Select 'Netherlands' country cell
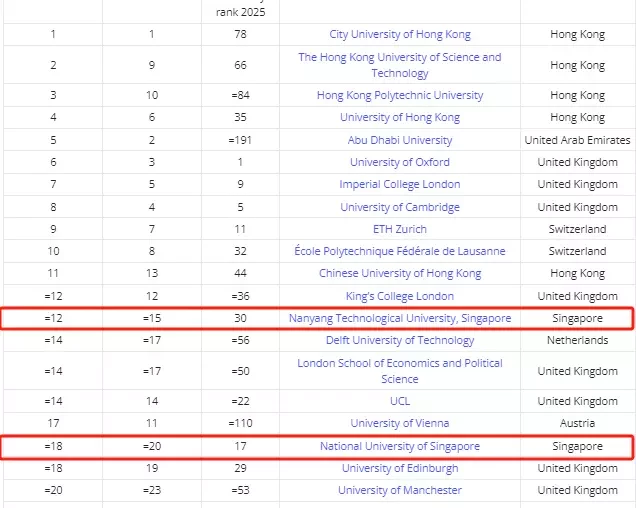Image resolution: width=636 pixels, height=508 pixels. (578, 340)
